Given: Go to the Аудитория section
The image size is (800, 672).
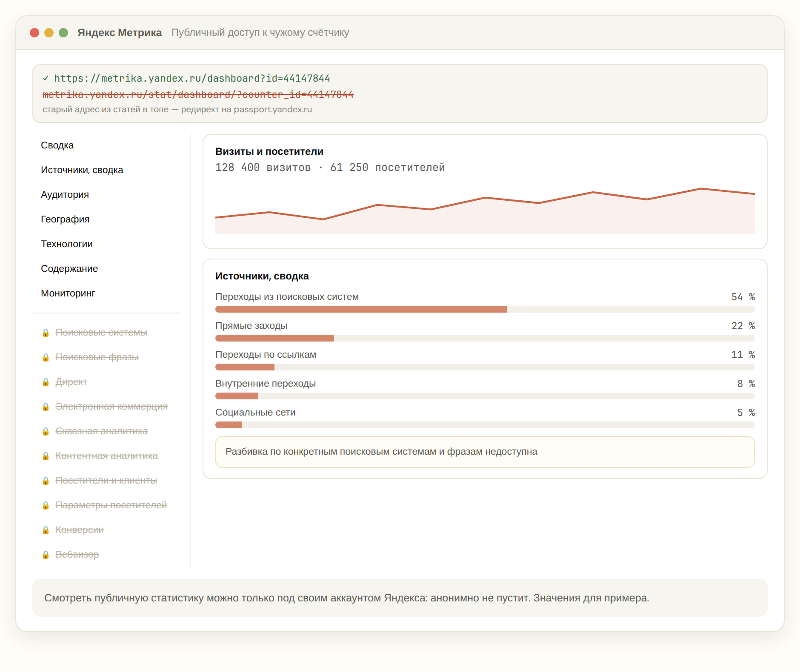Looking at the screenshot, I should 65,195.
